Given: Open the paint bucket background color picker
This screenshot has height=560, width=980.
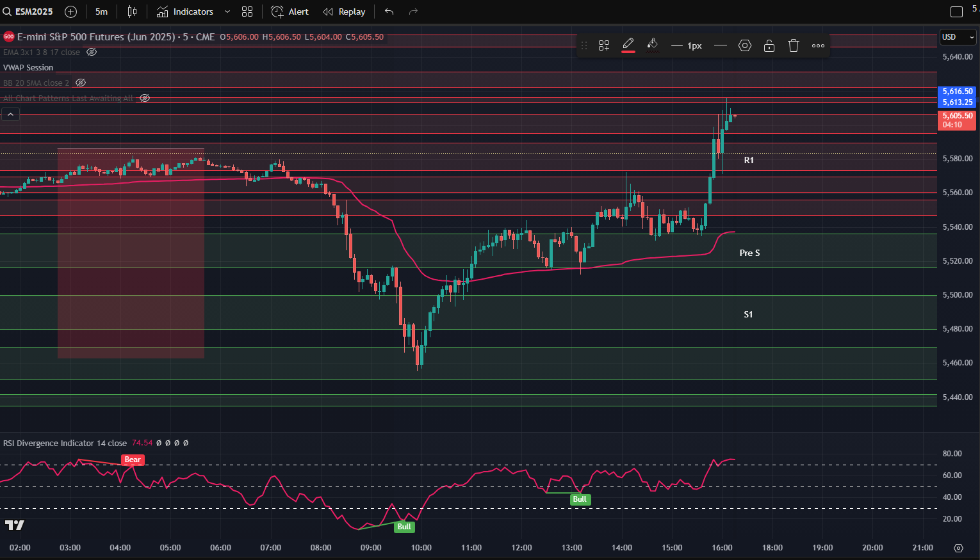Looking at the screenshot, I should tap(653, 45).
